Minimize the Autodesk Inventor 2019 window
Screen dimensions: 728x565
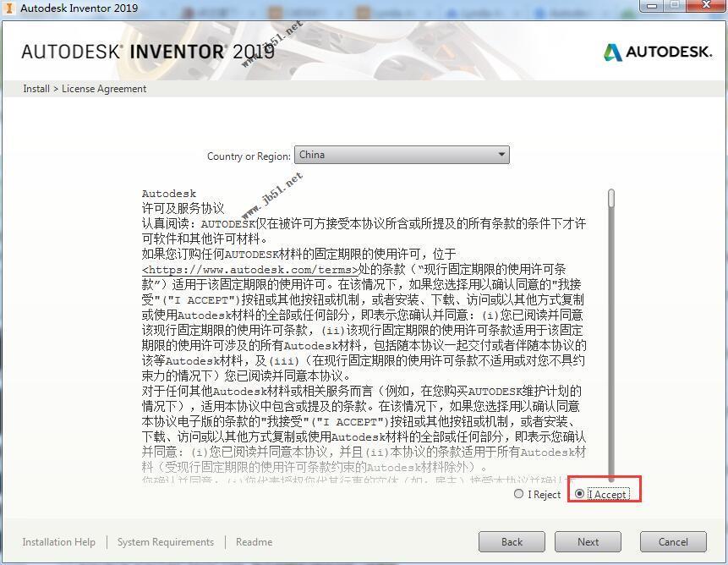[x=652, y=6]
